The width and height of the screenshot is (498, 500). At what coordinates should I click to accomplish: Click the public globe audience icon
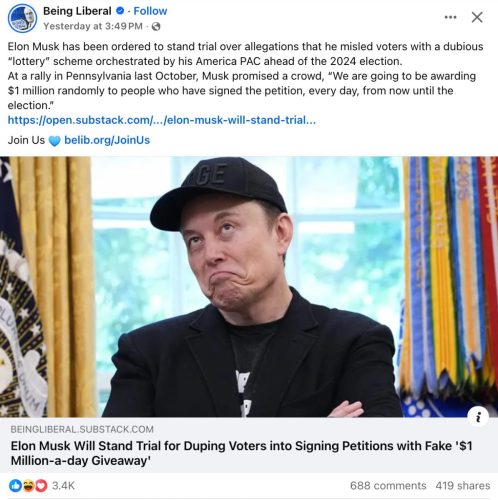[156, 26]
